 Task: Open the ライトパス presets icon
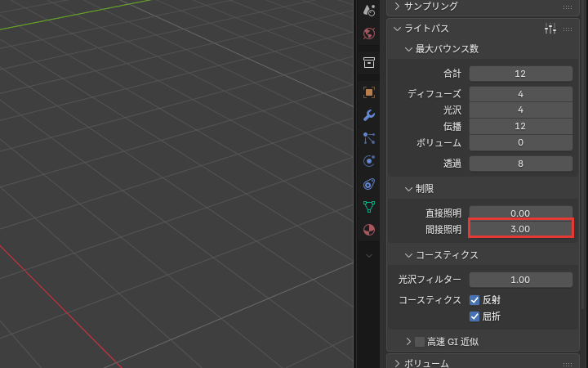coord(550,29)
